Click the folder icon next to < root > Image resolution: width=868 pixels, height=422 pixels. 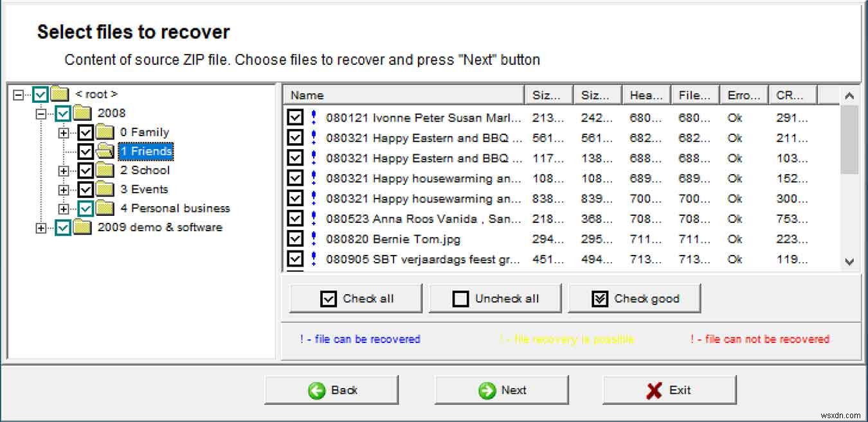pyautogui.click(x=59, y=94)
